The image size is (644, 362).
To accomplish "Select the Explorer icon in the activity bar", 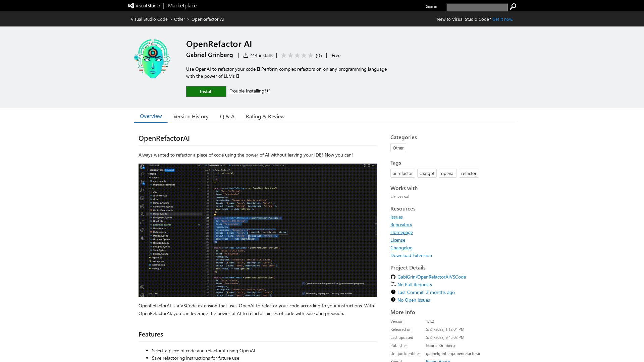I will pyautogui.click(x=142, y=167).
